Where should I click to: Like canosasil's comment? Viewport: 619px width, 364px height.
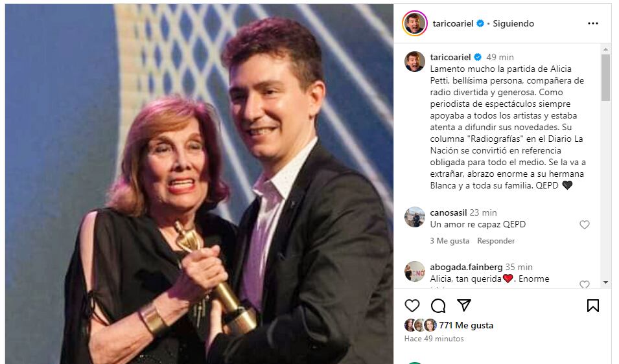584,225
